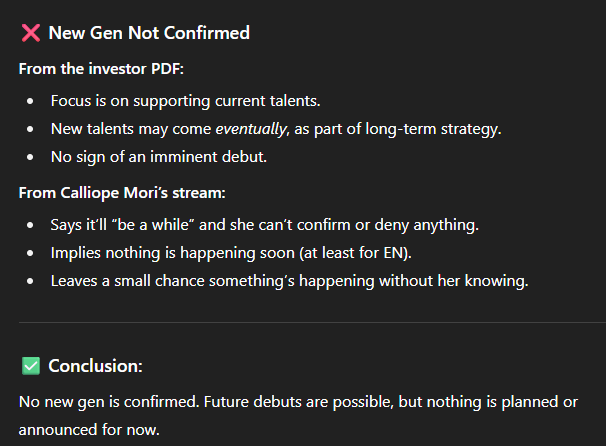The image size is (606, 446).
Task: Click the 'From Calliope Mori's stream:' subheading
Action: click(122, 193)
